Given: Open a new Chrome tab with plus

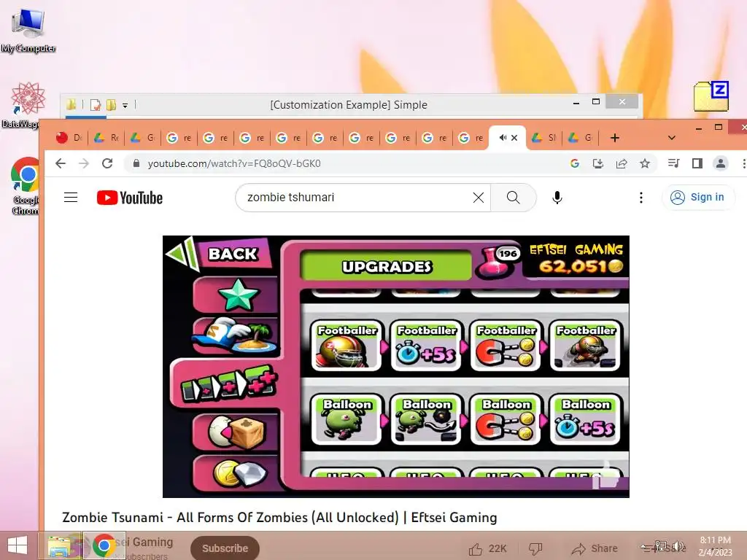Looking at the screenshot, I should click(615, 138).
